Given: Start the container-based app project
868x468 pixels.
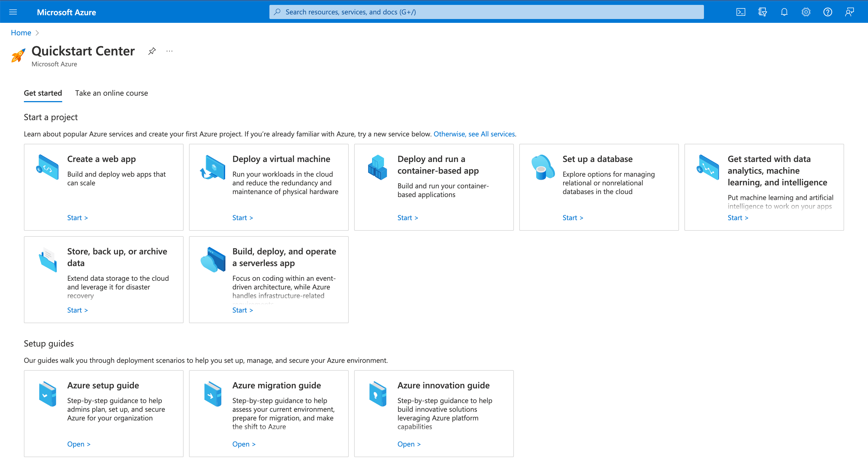Looking at the screenshot, I should pyautogui.click(x=407, y=217).
